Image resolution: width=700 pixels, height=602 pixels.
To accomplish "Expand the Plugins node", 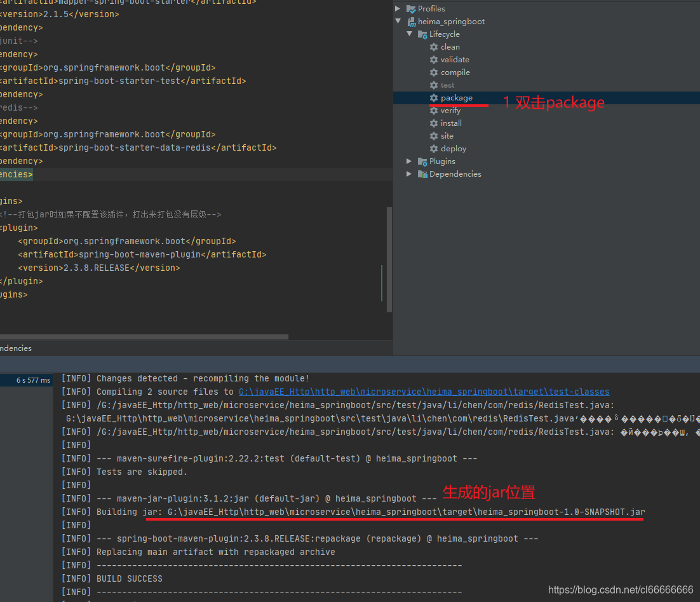I will coord(409,161).
